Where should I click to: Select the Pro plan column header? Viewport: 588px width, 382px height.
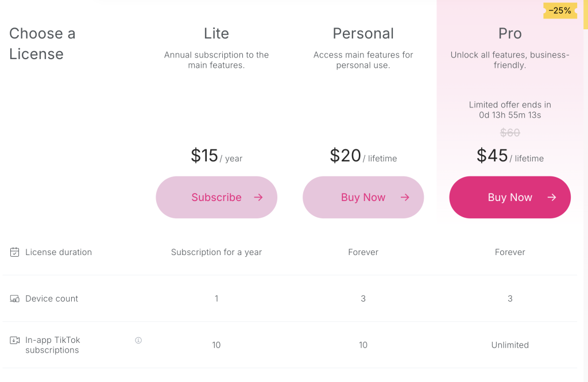coord(510,33)
